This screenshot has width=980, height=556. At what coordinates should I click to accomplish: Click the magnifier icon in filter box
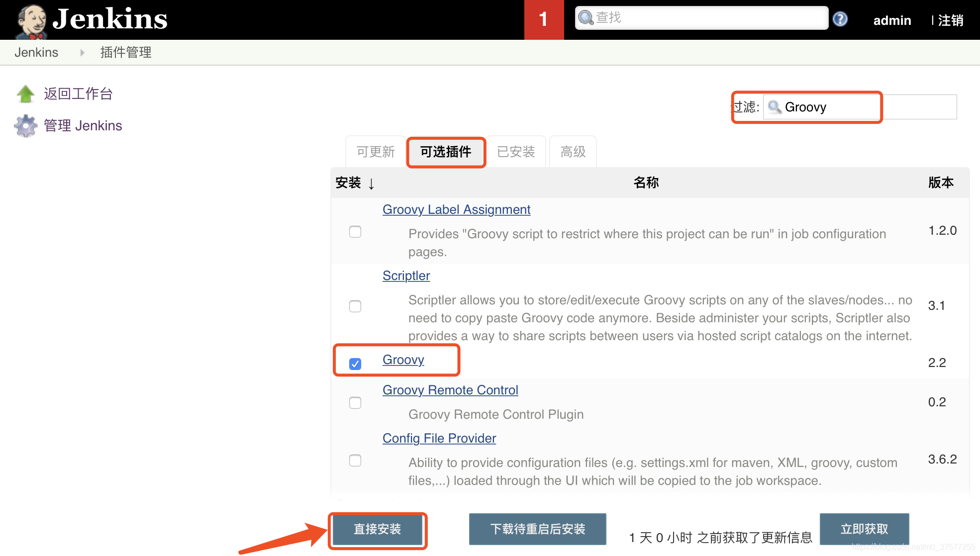[x=775, y=107]
